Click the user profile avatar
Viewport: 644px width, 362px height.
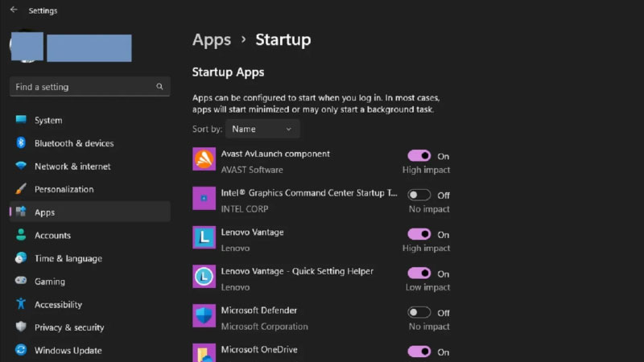(27, 46)
